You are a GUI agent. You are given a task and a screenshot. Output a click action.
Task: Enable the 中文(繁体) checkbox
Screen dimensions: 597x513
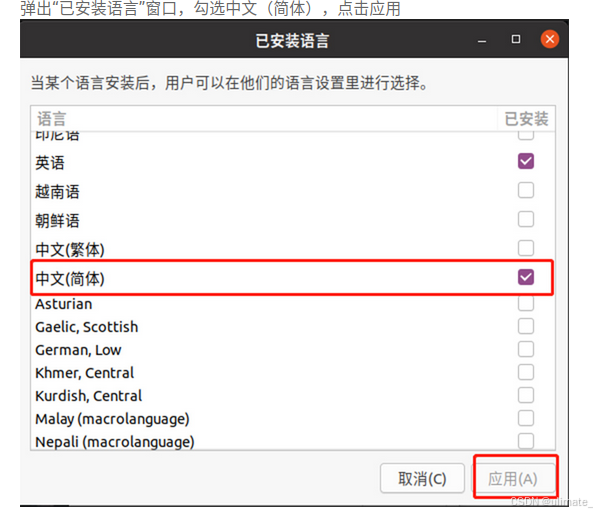[526, 248]
